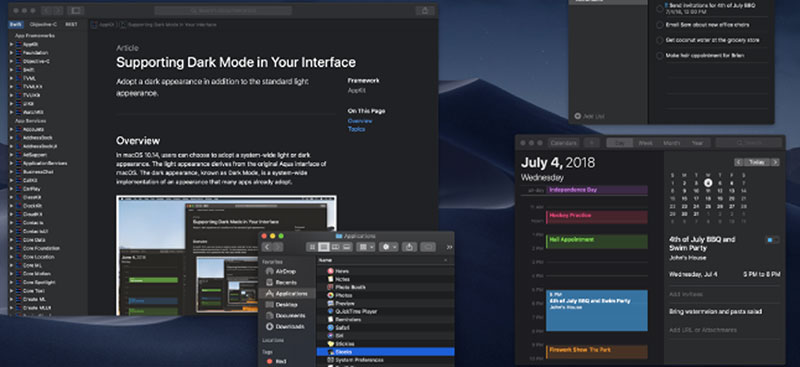Screen dimensions: 800x367
Task: Switch documentation language to REST
Action: (71, 25)
